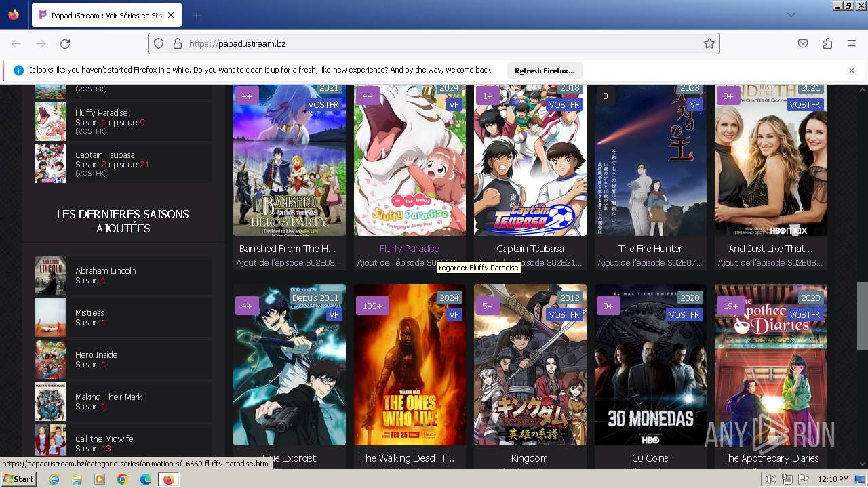Open the Banished From The Hero's Party poster

point(290,160)
